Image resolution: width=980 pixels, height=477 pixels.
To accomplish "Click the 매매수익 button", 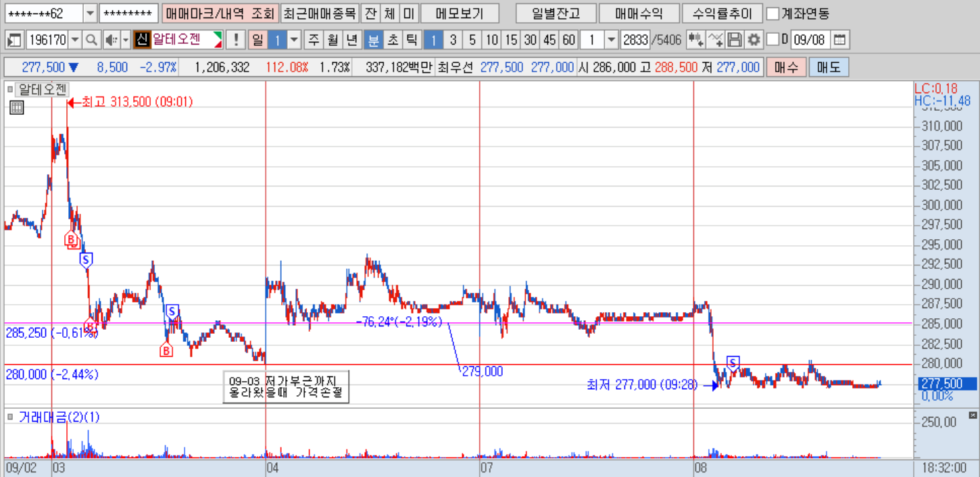I will point(639,14).
